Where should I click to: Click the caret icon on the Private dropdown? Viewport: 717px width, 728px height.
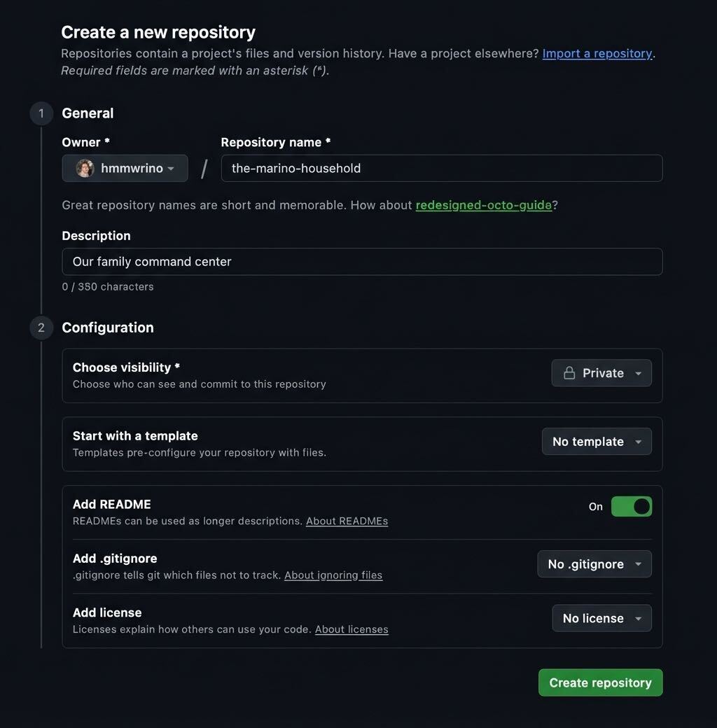(x=638, y=373)
